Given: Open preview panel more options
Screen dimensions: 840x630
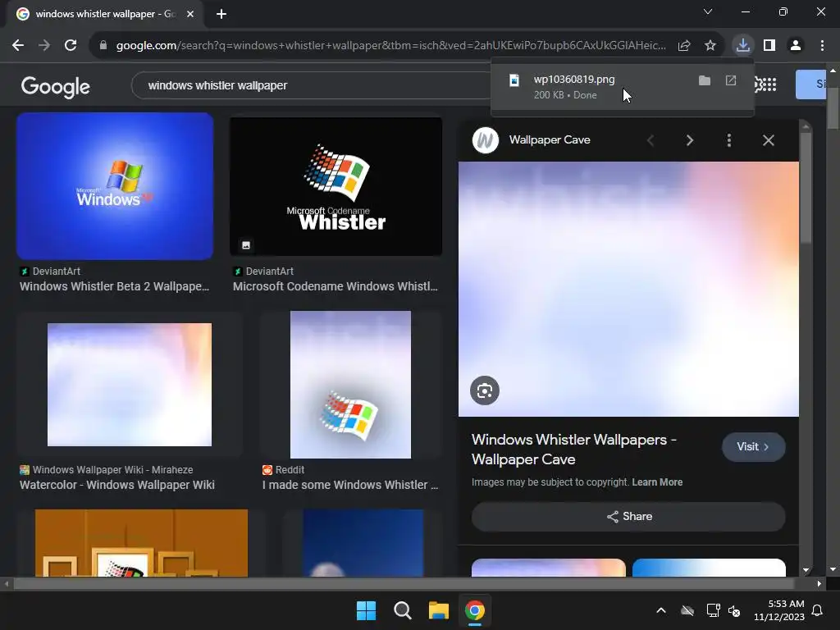Looking at the screenshot, I should pyautogui.click(x=729, y=140).
